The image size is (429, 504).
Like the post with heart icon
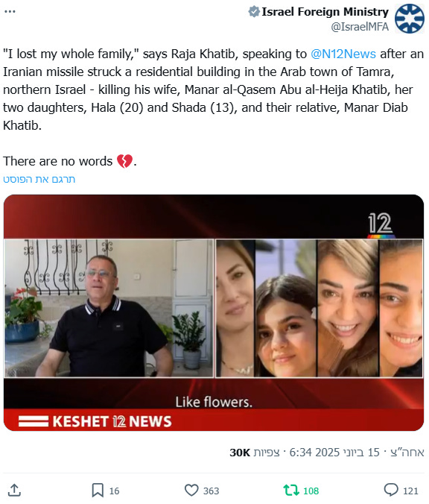pos(191,491)
